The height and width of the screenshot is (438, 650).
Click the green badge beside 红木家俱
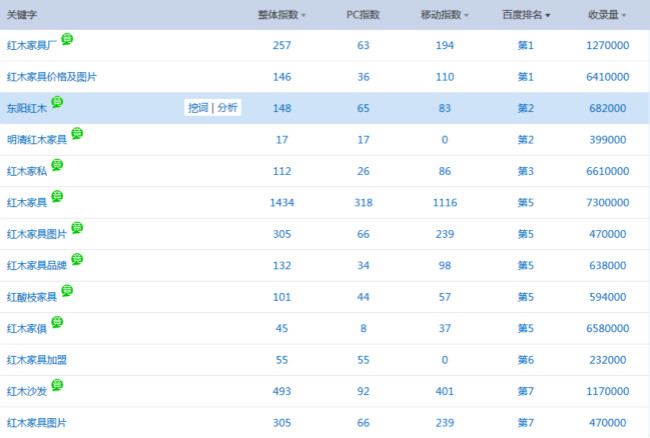[57, 322]
